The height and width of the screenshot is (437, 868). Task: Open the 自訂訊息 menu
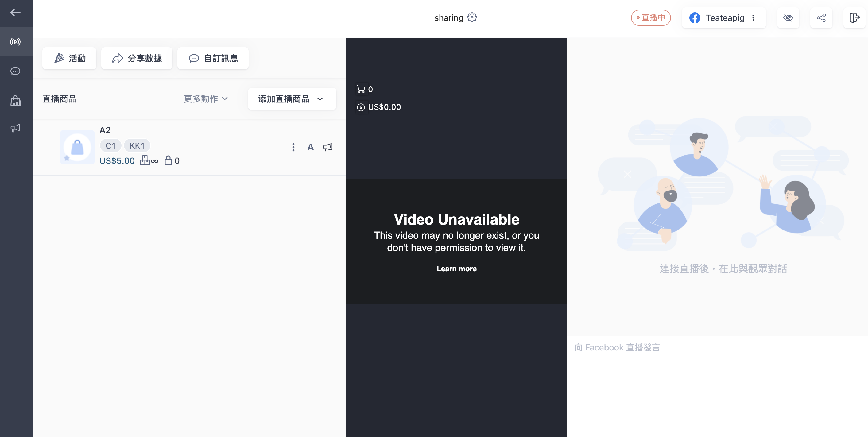(x=213, y=58)
